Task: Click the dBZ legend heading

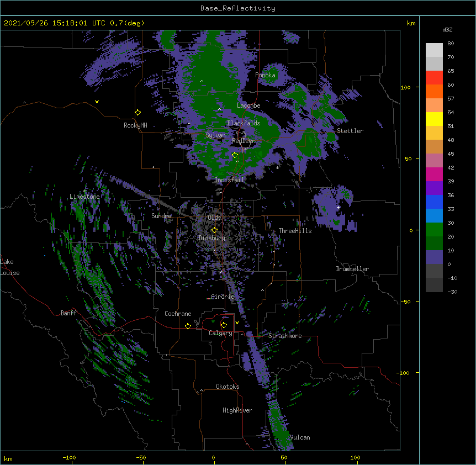Action: click(447, 29)
